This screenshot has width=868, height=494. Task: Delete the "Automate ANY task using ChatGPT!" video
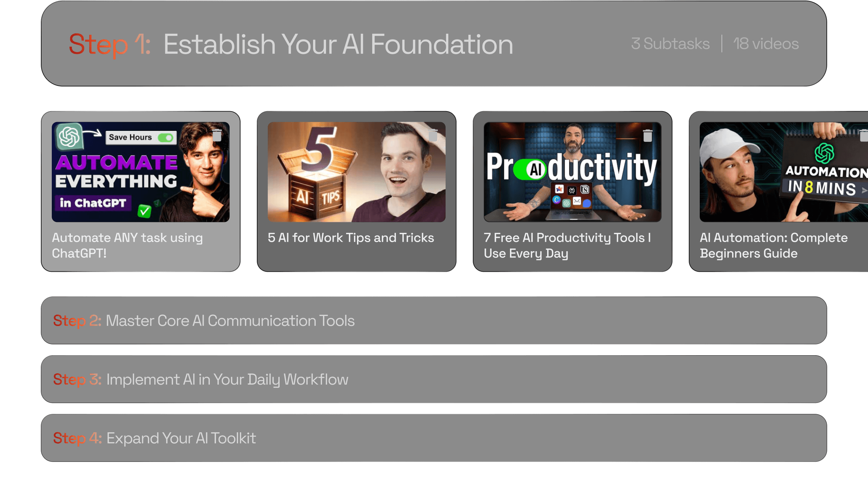pyautogui.click(x=217, y=136)
